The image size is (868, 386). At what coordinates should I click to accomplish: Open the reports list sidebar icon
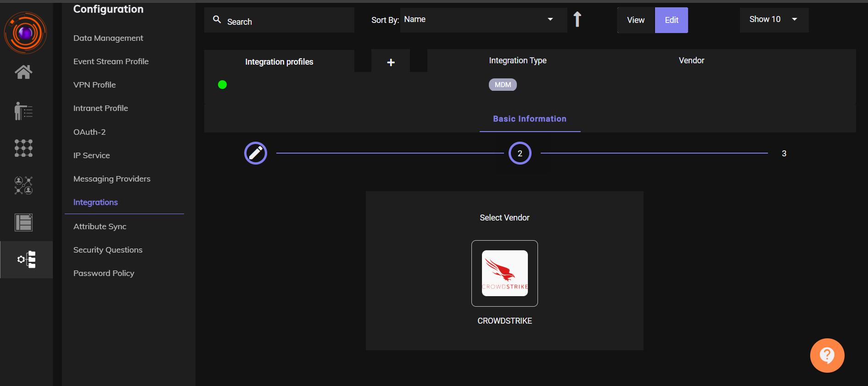pyautogui.click(x=23, y=222)
